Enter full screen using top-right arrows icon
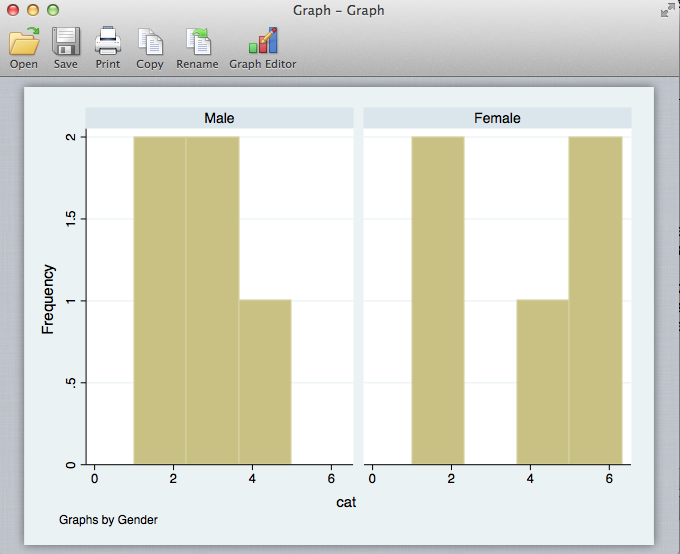The width and height of the screenshot is (680, 554). tap(667, 10)
